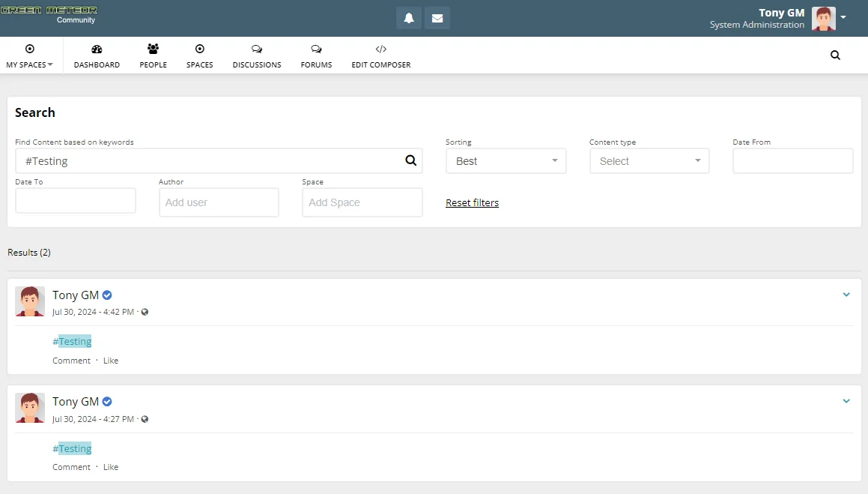The image size is (868, 494).
Task: Open notifications via the bell icon
Action: [x=408, y=17]
